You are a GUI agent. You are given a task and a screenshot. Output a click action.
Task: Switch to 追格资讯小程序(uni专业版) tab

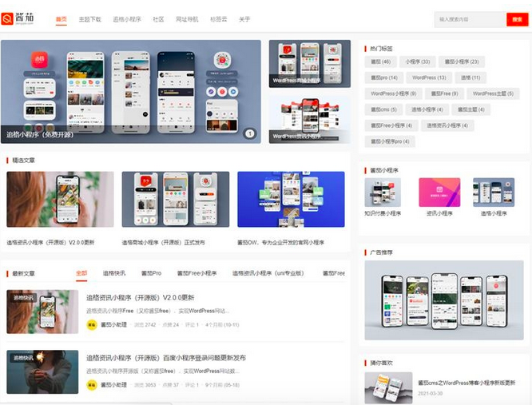[x=268, y=273]
